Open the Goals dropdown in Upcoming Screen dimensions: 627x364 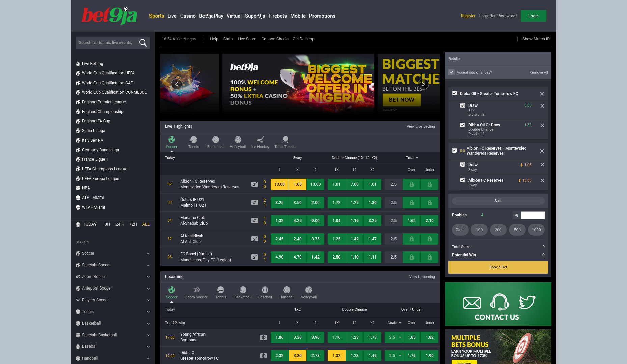tap(394, 323)
